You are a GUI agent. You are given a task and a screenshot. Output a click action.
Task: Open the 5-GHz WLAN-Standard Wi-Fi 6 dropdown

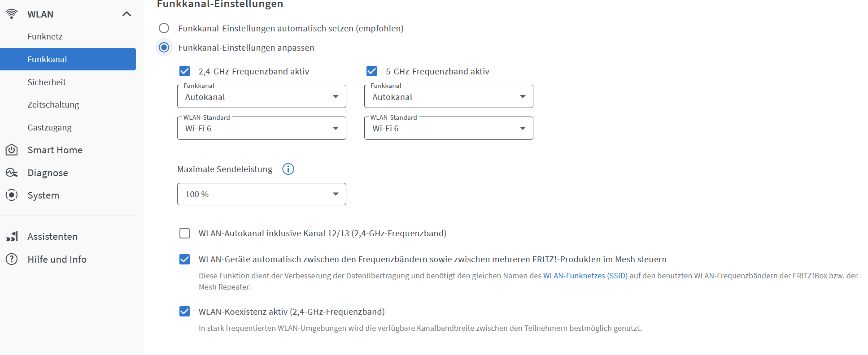(449, 128)
